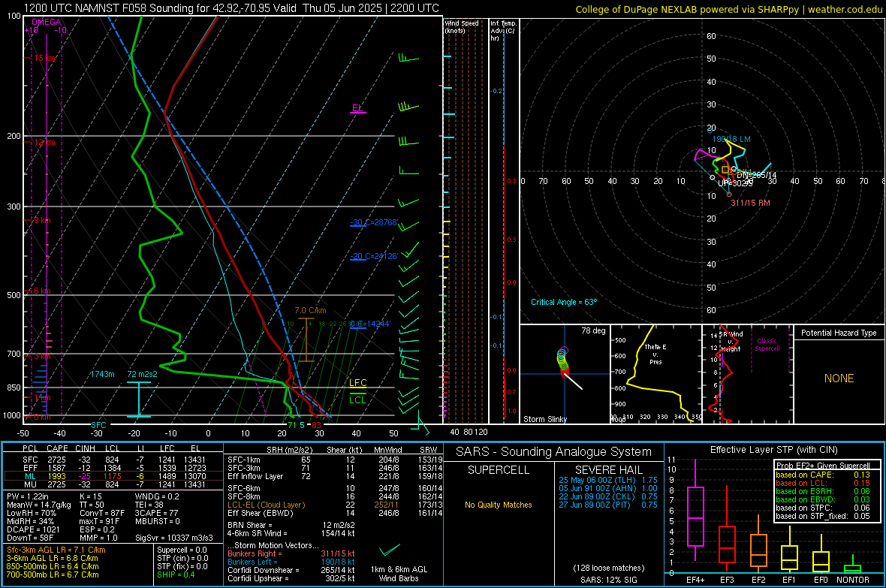
Task: Click the blue 'Bunkers Left' storm motion row
Action: pyautogui.click(x=291, y=562)
